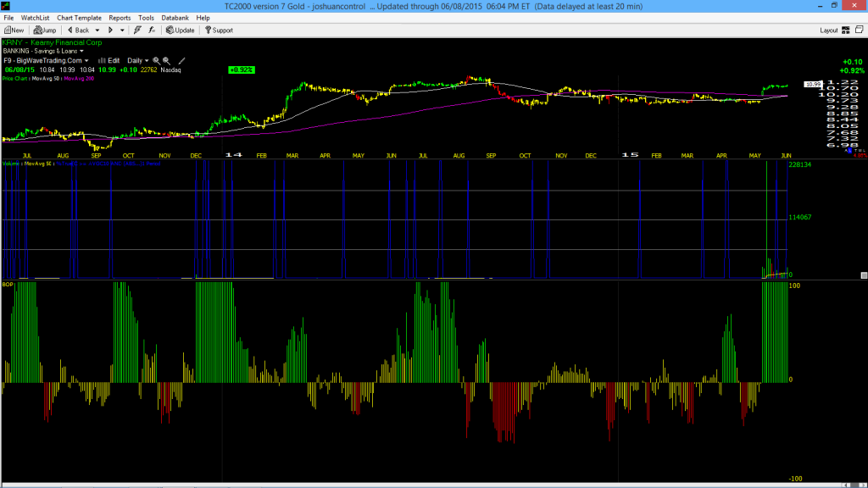Open the Tools menu
Viewport: 868px width, 488px height.
[x=146, y=18]
